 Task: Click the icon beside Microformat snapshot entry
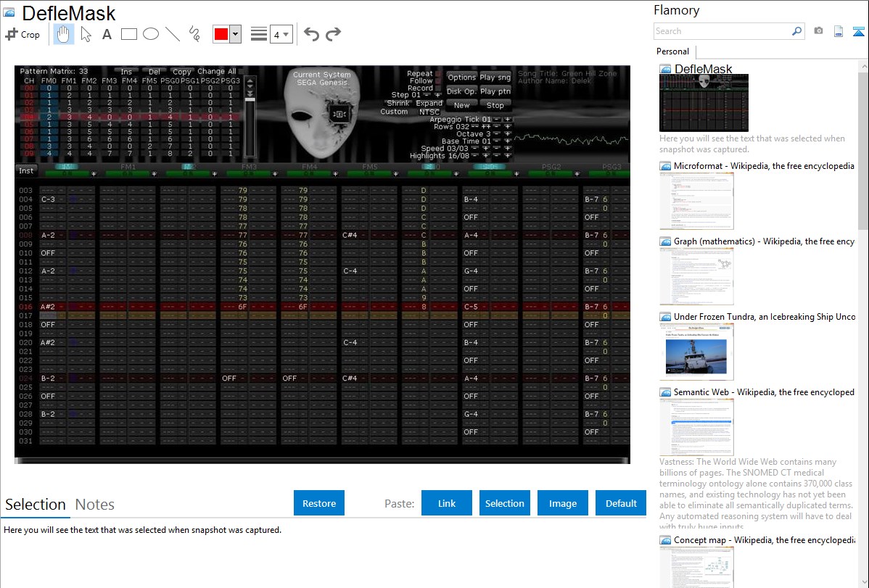(665, 166)
